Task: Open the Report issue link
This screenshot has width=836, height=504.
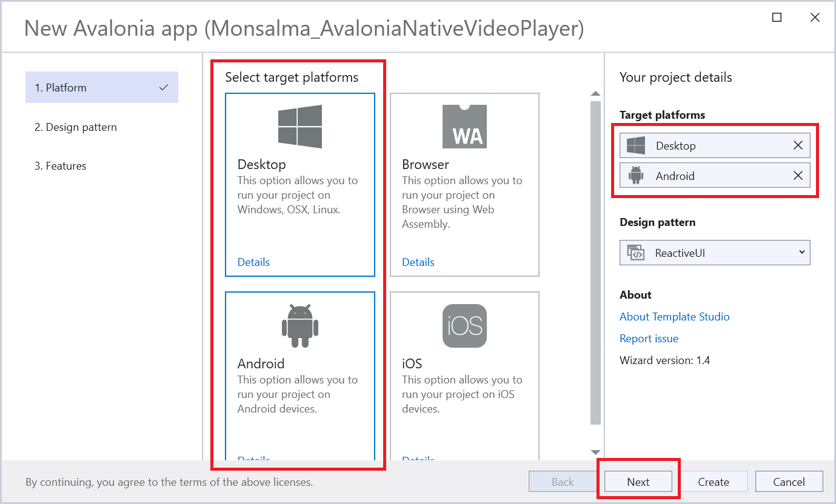Action: click(x=649, y=339)
